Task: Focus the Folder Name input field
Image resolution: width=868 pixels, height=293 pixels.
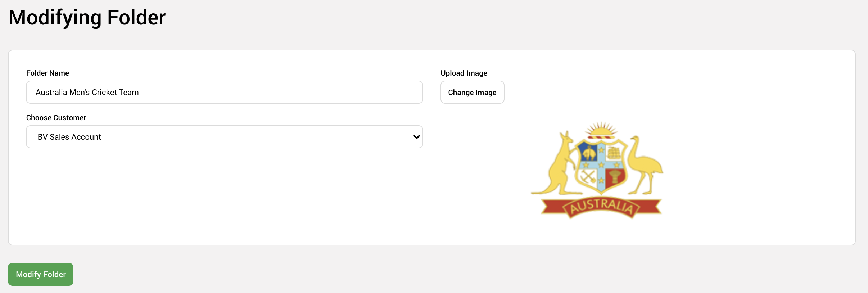Action: coord(225,92)
